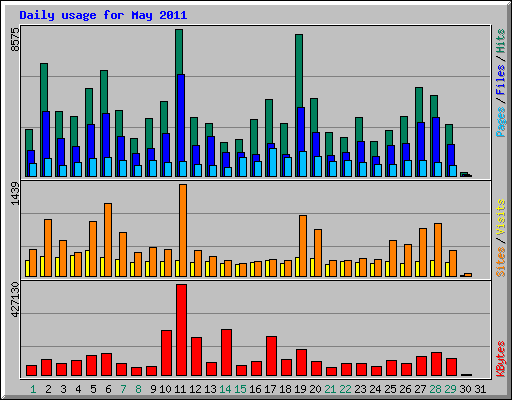
Task: Select green day 22 axis label
Action: tap(345, 389)
